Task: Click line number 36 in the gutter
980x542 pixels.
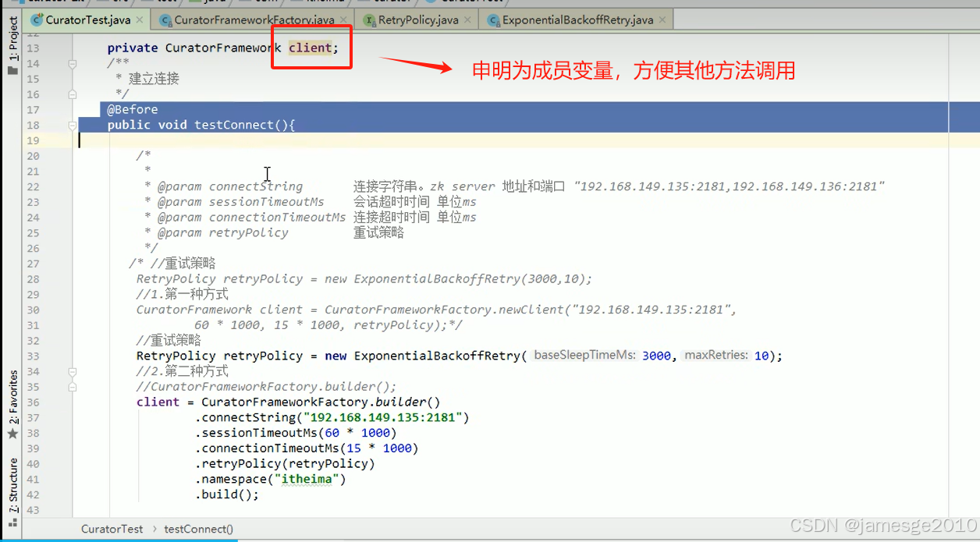Action: pyautogui.click(x=32, y=402)
